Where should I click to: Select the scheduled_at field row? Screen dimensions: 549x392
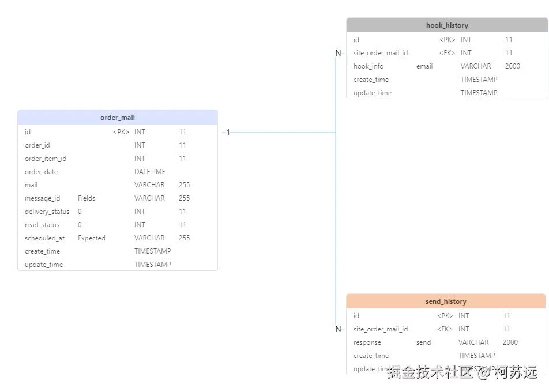pos(44,238)
